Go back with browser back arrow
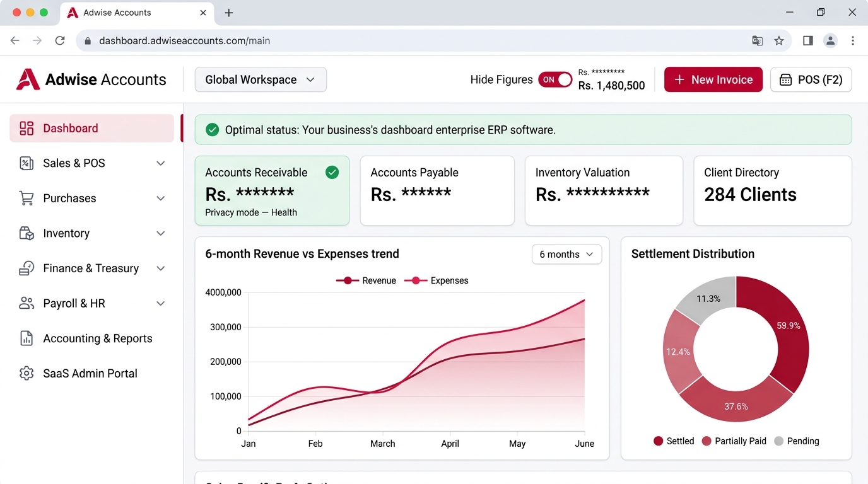The image size is (868, 484). click(x=15, y=41)
